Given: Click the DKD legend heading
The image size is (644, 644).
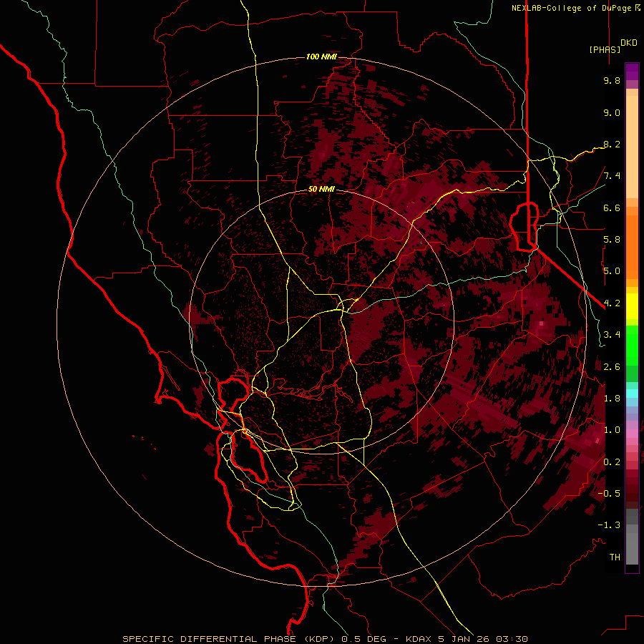Looking at the screenshot, I should pos(629,43).
